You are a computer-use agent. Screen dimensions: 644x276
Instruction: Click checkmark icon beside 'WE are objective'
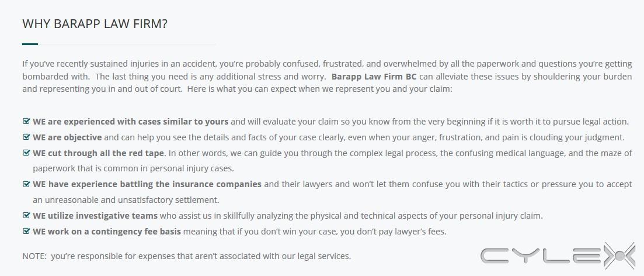pyautogui.click(x=26, y=137)
